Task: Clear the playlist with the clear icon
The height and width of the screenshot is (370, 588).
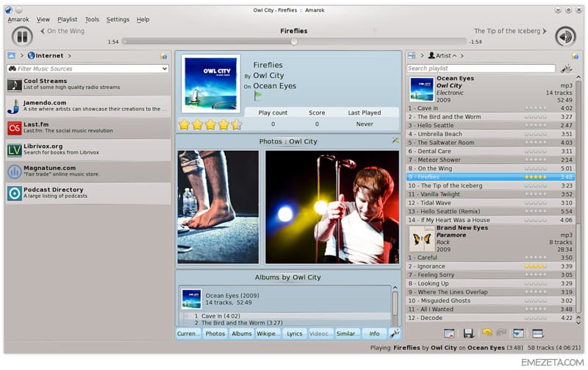Action: pyautogui.click(x=449, y=333)
